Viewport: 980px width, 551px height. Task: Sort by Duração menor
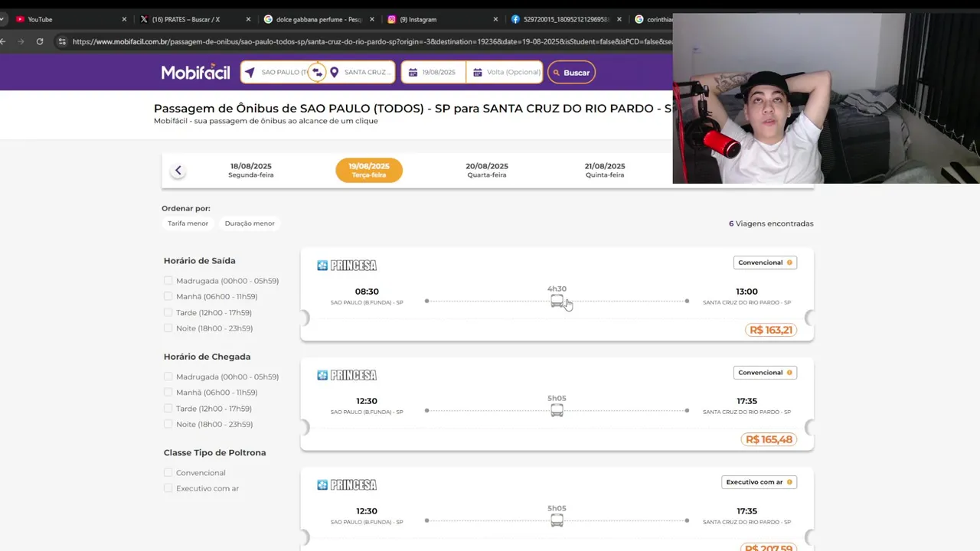pyautogui.click(x=250, y=223)
